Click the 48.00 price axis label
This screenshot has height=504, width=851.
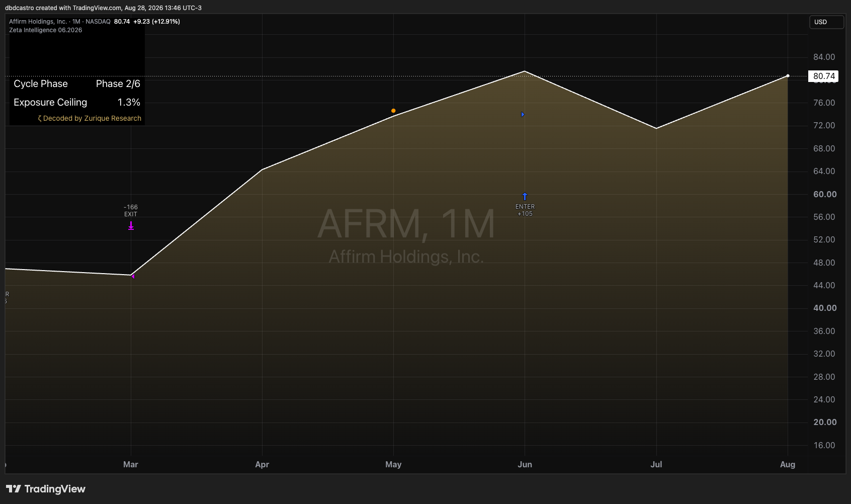coord(824,263)
